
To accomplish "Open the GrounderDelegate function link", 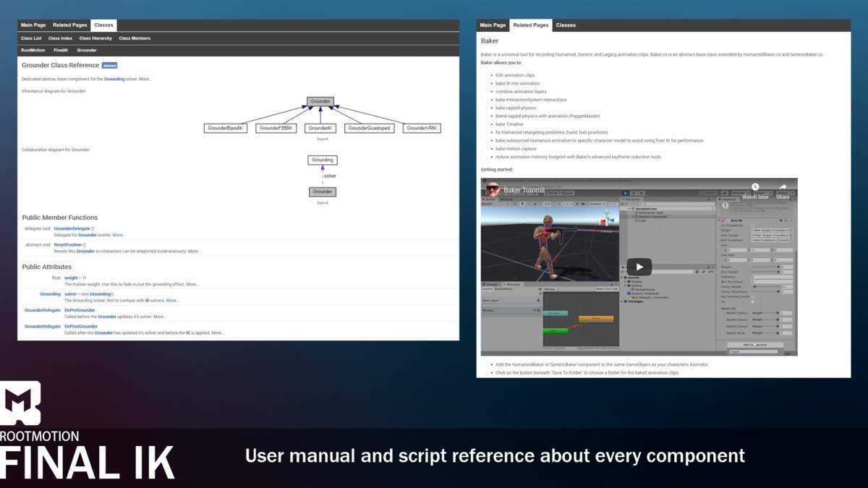I will (72, 228).
